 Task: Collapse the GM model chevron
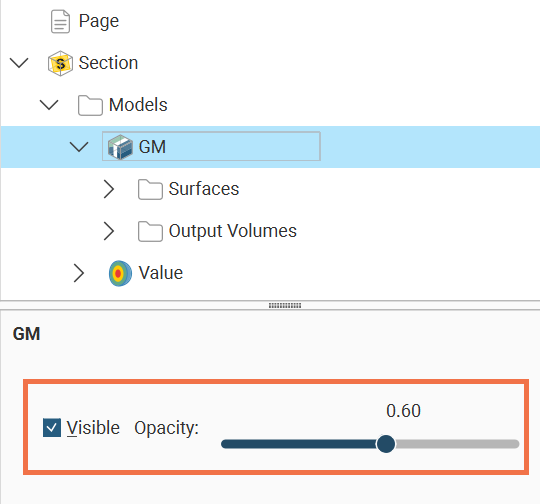[79, 147]
